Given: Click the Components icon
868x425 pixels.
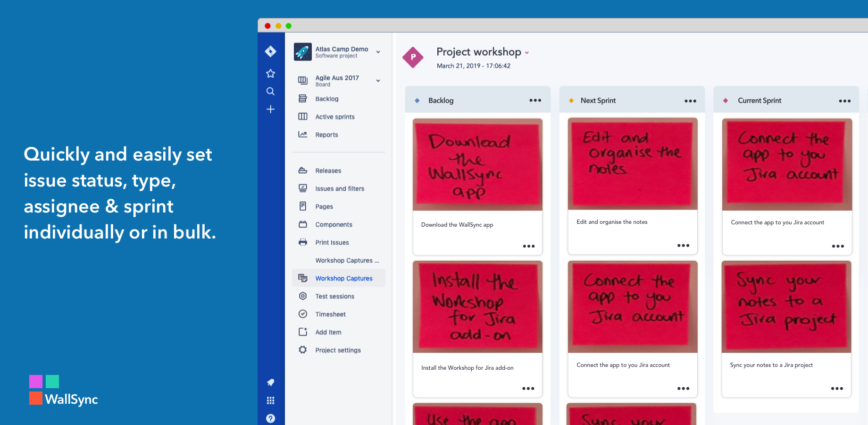Looking at the screenshot, I should point(303,224).
